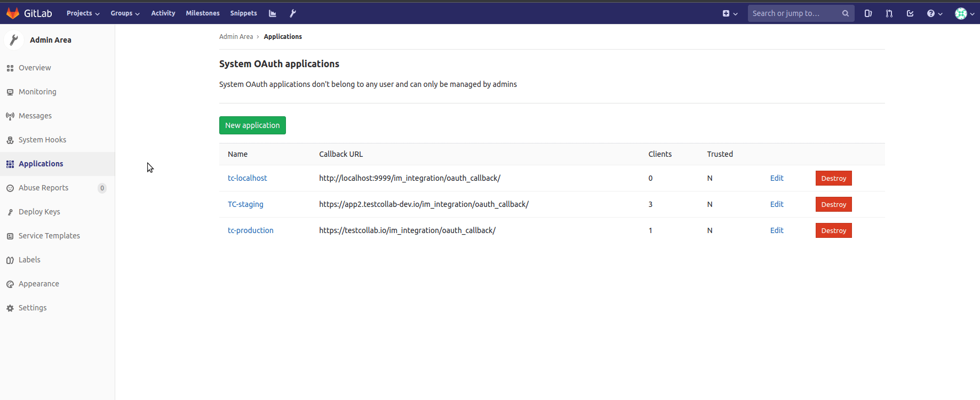Click the Applications grid icon
The width and height of the screenshot is (980, 400).
(x=10, y=164)
